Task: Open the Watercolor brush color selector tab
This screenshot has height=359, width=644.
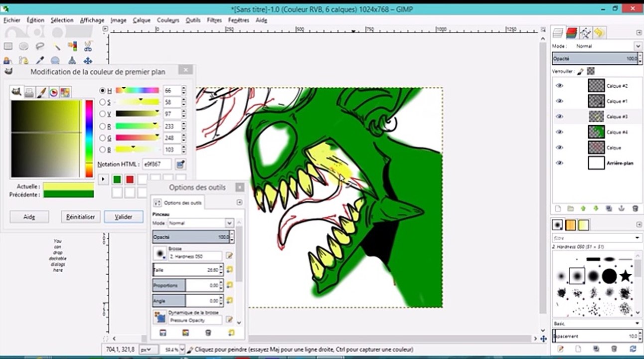Action: tap(41, 92)
